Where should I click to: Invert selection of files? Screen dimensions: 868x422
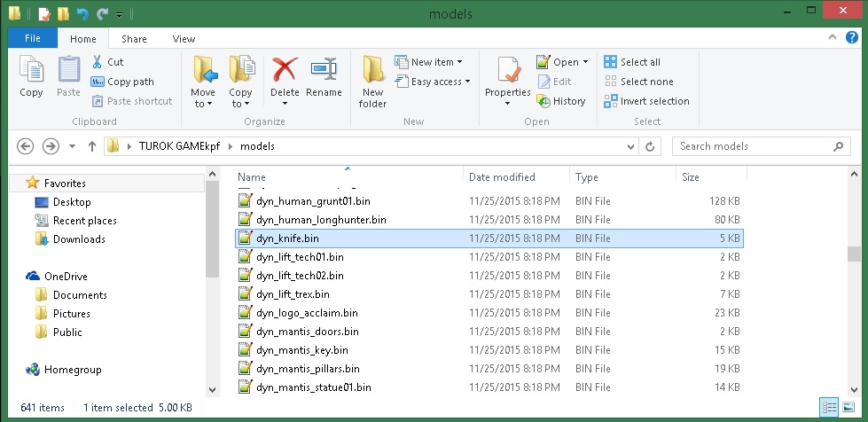[x=646, y=101]
